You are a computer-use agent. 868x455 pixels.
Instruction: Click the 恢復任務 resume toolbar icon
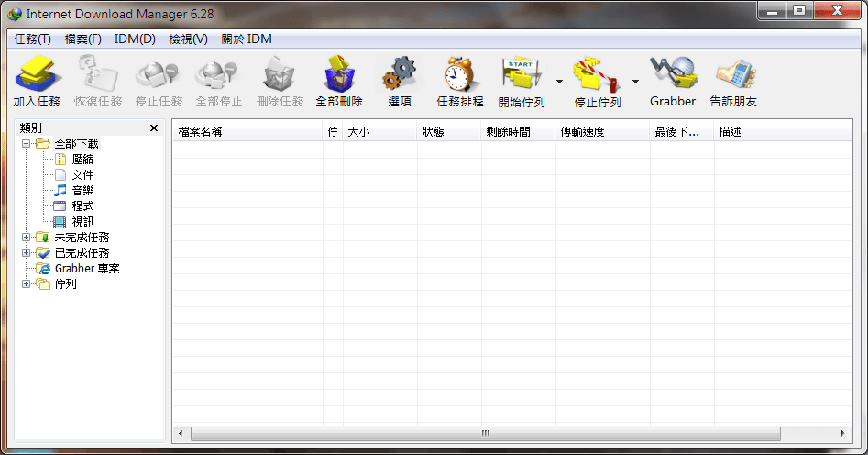tap(98, 73)
